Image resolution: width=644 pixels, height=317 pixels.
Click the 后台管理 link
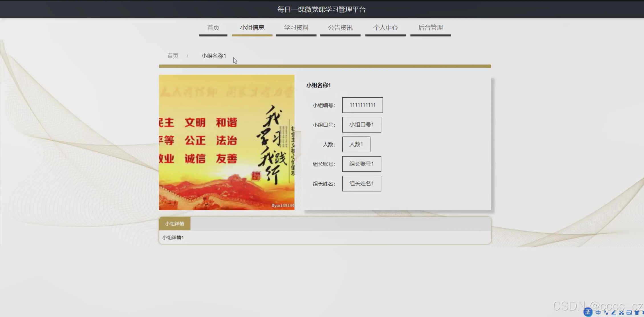pos(430,28)
